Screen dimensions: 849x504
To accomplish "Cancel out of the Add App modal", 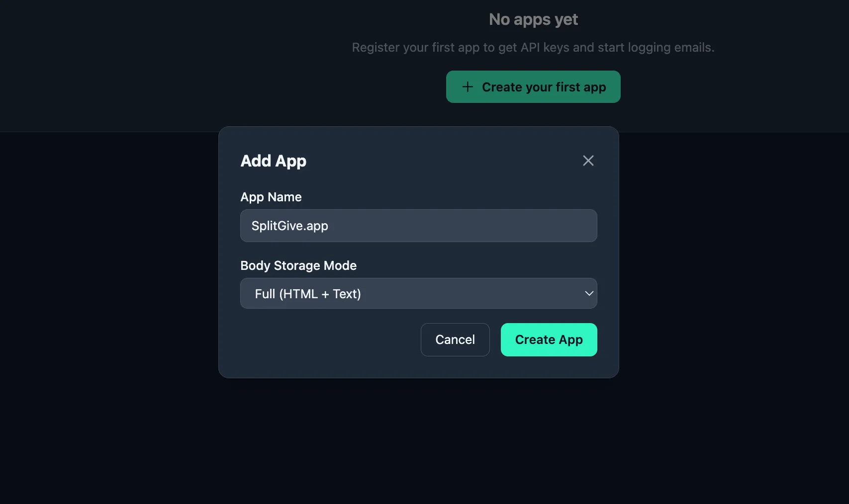I will (x=455, y=339).
